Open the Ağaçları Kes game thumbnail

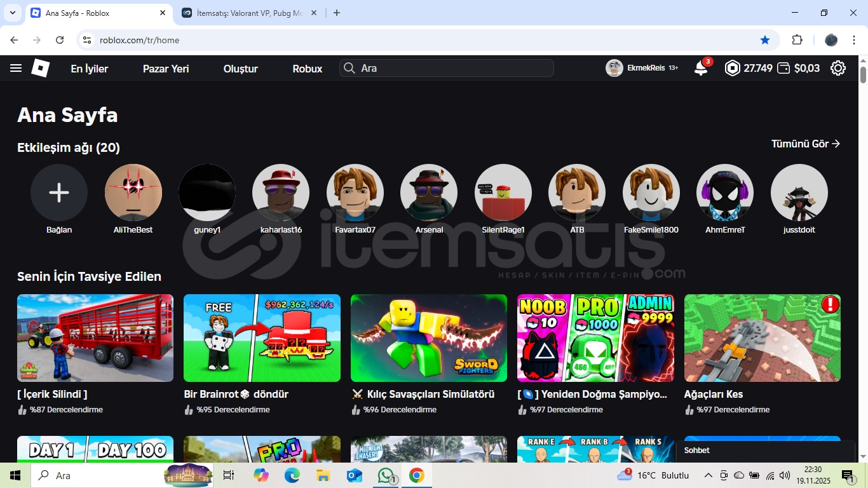[x=762, y=338]
